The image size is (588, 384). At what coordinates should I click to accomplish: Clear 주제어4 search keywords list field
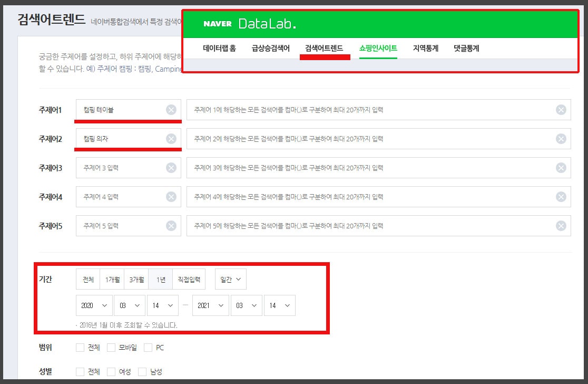point(561,197)
